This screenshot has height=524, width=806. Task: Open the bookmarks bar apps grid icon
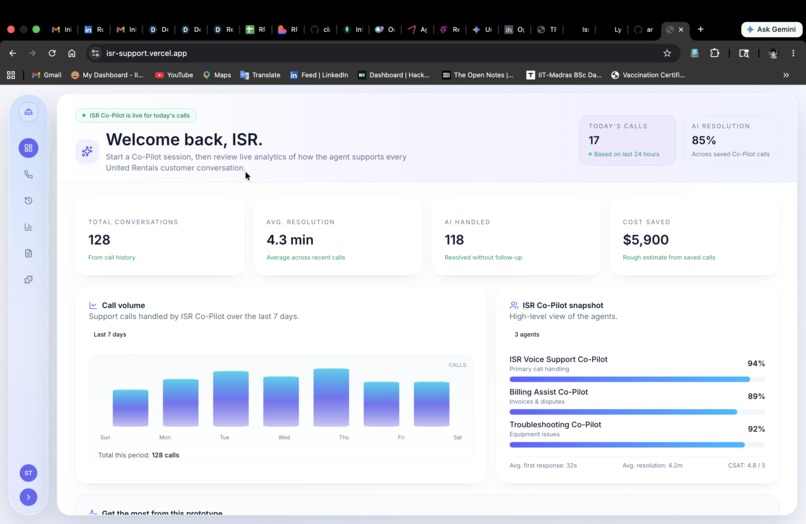(11, 75)
